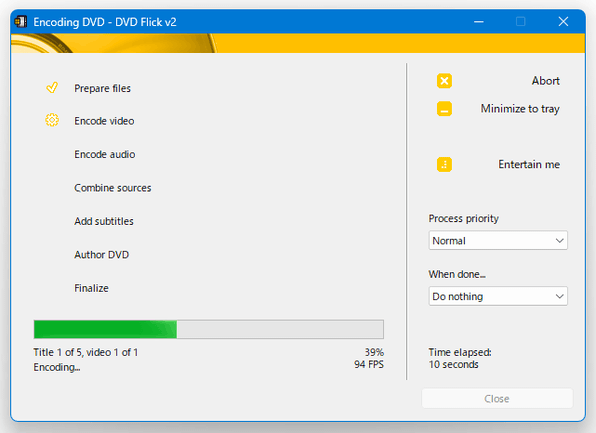Click the Finalize step text

point(91,288)
